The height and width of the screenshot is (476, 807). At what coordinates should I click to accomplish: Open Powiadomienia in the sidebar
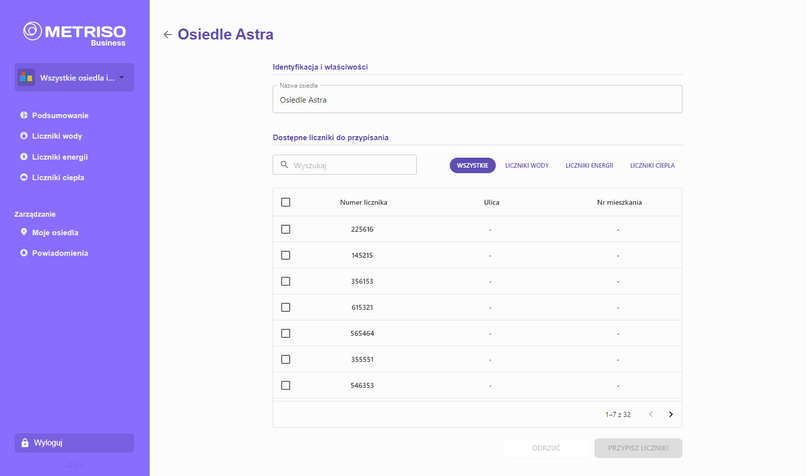(60, 253)
